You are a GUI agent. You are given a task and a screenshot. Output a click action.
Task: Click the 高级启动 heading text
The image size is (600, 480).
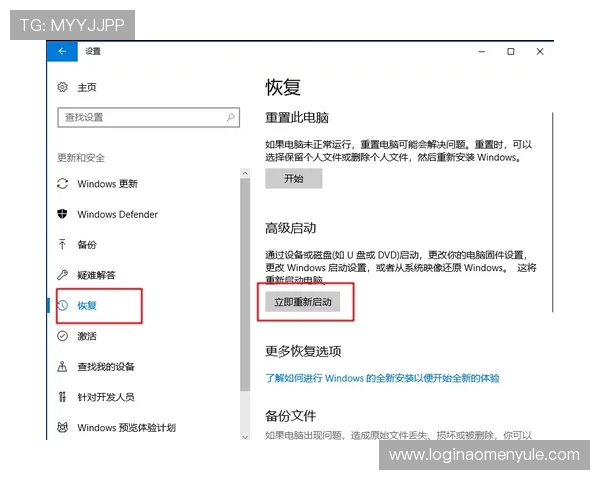[x=290, y=228]
